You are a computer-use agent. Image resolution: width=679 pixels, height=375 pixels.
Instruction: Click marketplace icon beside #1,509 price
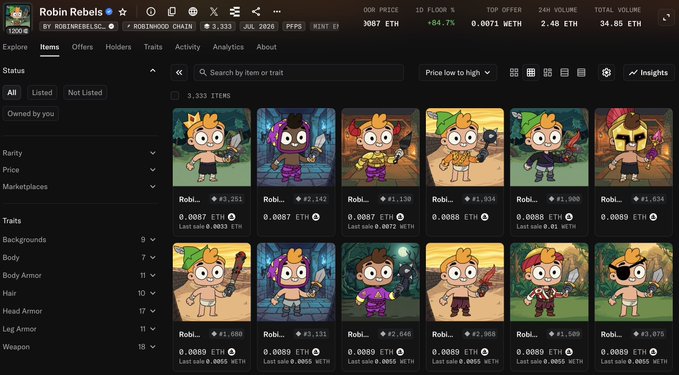pyautogui.click(x=569, y=352)
